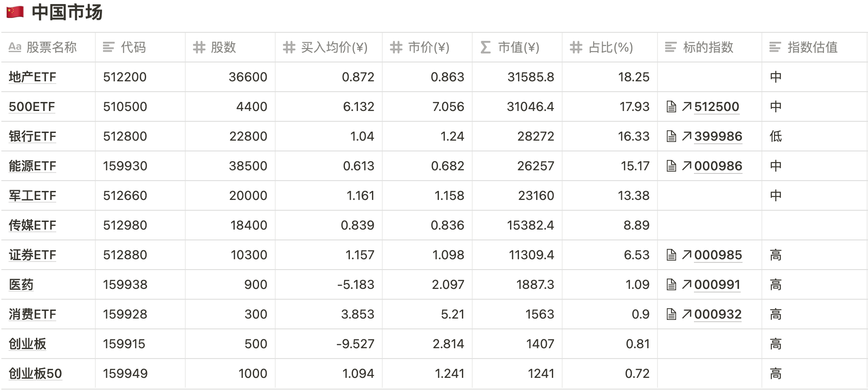Open the 买入均价(¥) column header menu

click(334, 47)
